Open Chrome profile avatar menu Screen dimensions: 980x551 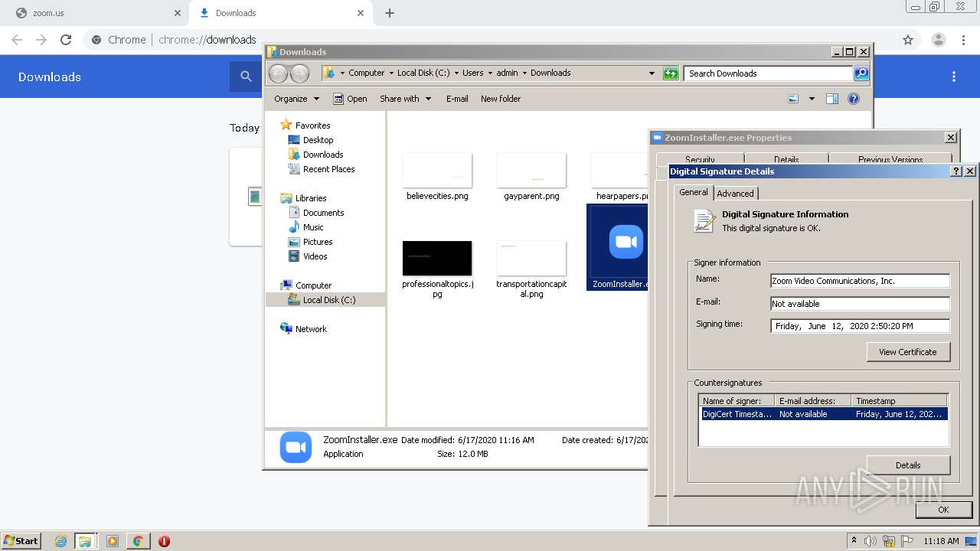click(x=939, y=40)
